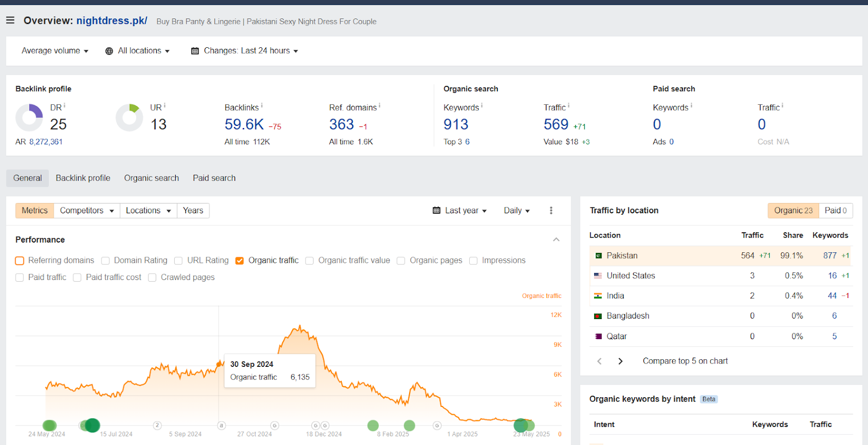868x445 pixels.
Task: Click the Organic search Keywords info icon
Action: [482, 106]
